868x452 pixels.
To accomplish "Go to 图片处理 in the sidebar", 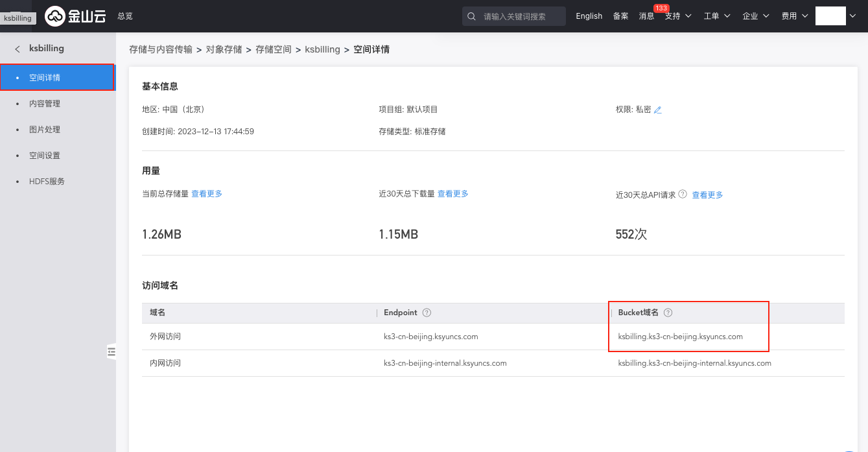I will [45, 130].
